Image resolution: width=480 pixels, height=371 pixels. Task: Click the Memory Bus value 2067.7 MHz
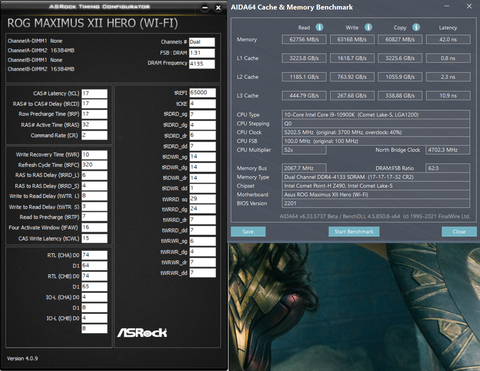click(304, 168)
